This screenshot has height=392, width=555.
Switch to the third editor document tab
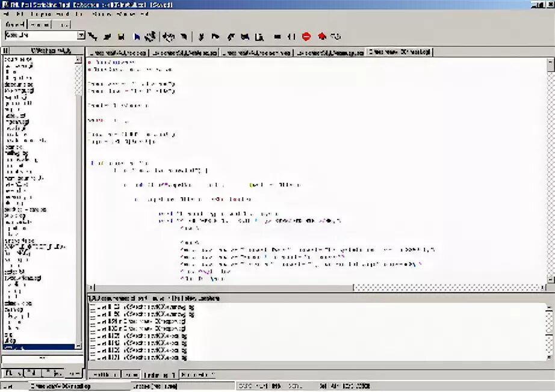tap(256, 53)
